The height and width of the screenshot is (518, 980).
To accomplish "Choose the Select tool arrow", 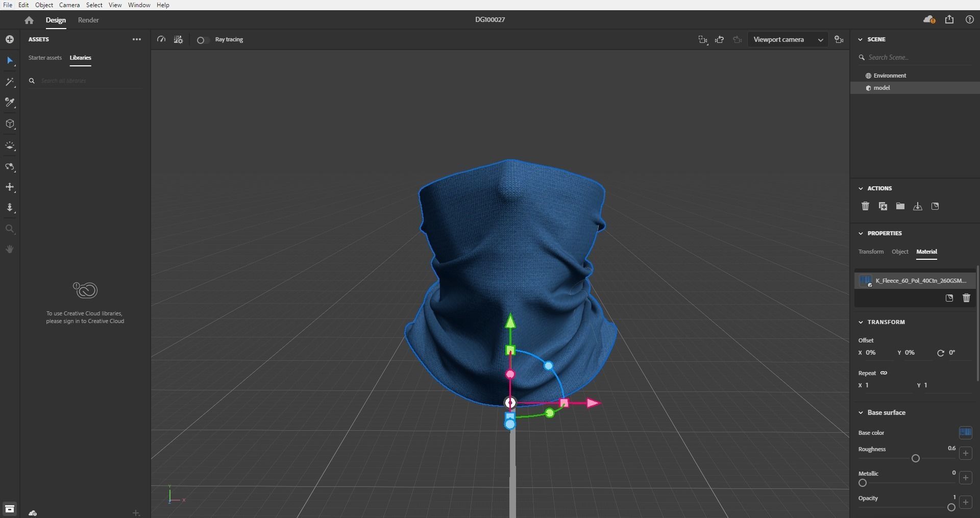I will point(10,61).
